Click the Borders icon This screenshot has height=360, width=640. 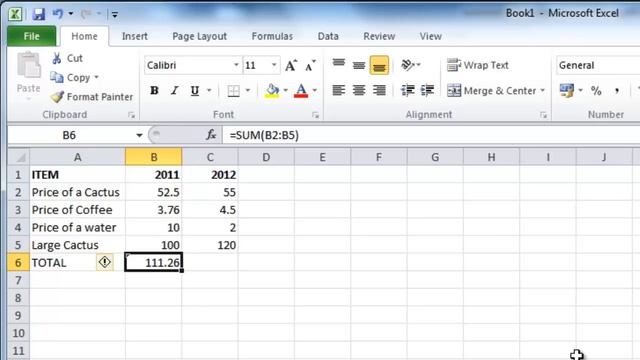click(233, 90)
